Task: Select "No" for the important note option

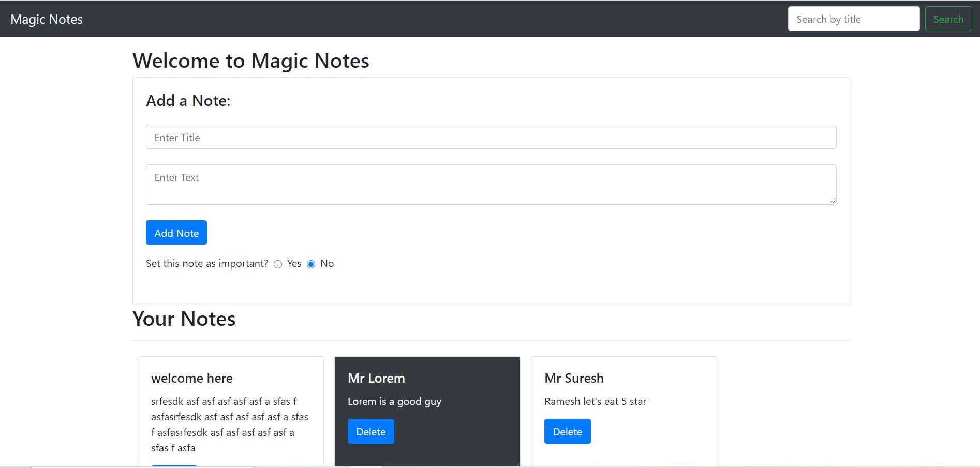Action: [x=310, y=264]
